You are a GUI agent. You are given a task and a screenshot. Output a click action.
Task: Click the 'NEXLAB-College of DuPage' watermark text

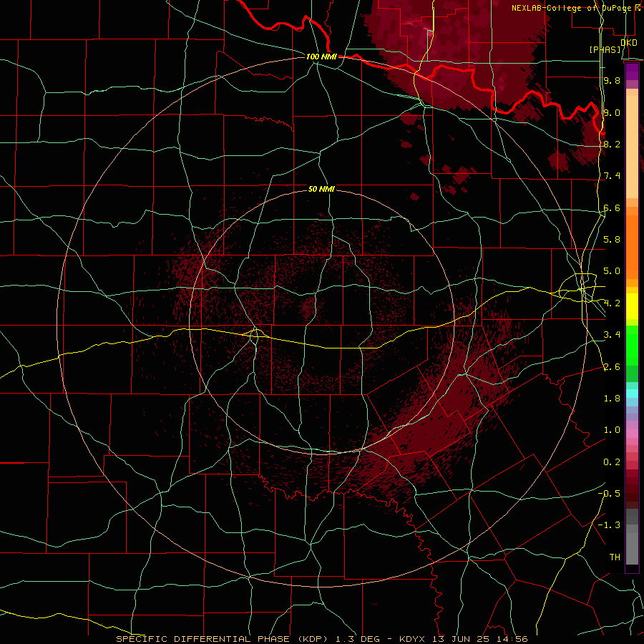(573, 8)
